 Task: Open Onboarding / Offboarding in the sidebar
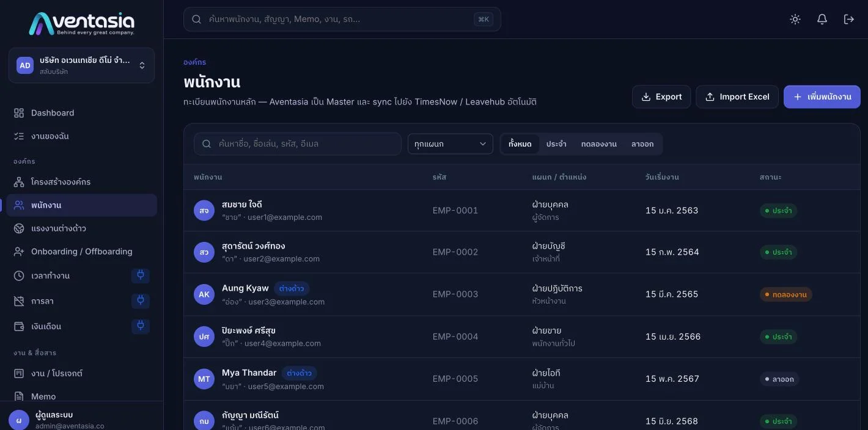[x=81, y=252]
